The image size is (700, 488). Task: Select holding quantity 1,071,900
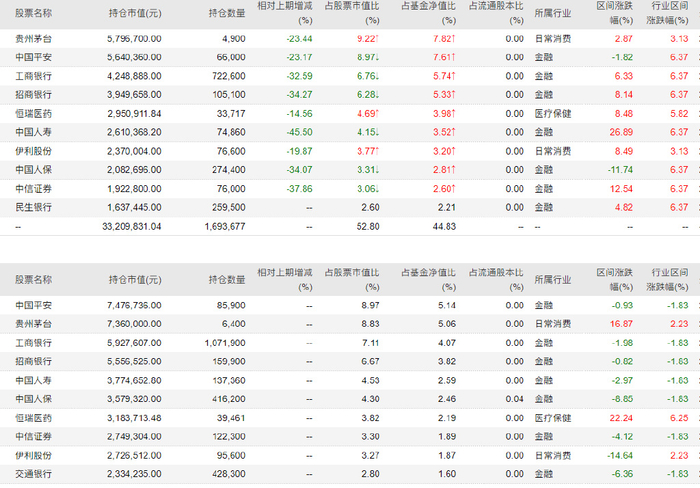pos(225,343)
